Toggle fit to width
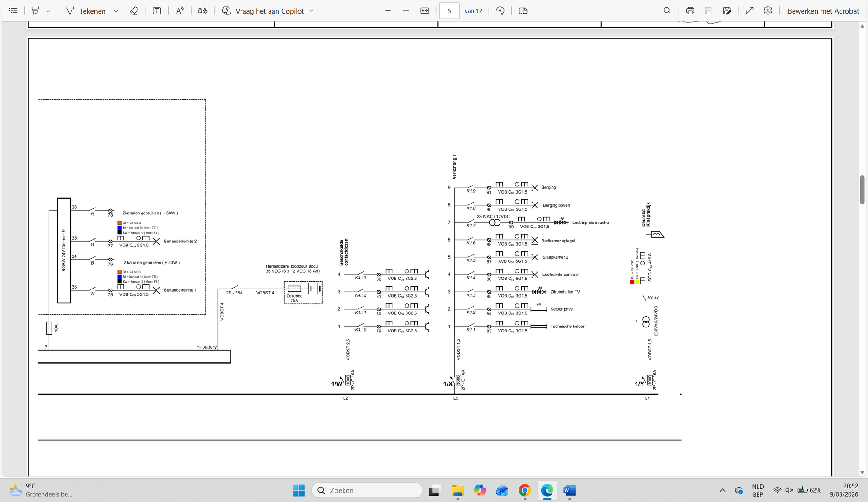Viewport: 868px width, 502px height. [x=425, y=10]
